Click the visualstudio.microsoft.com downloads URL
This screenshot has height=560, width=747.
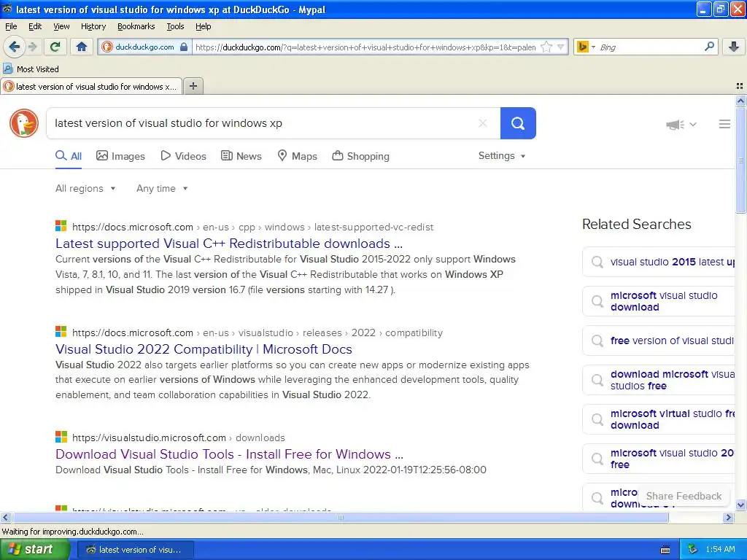point(179,437)
